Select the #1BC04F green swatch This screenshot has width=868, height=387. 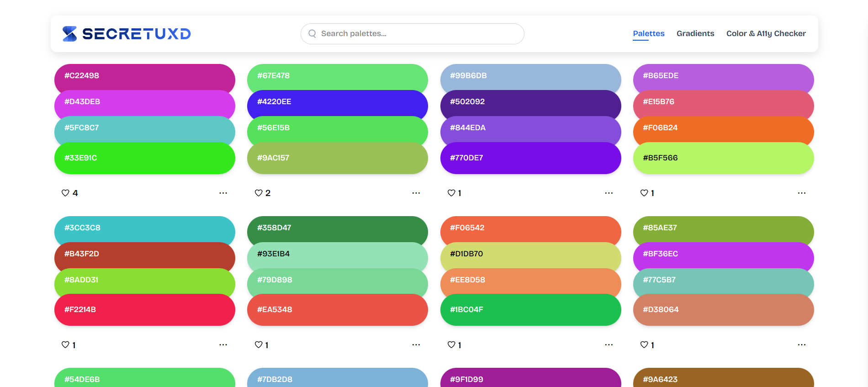click(x=530, y=310)
